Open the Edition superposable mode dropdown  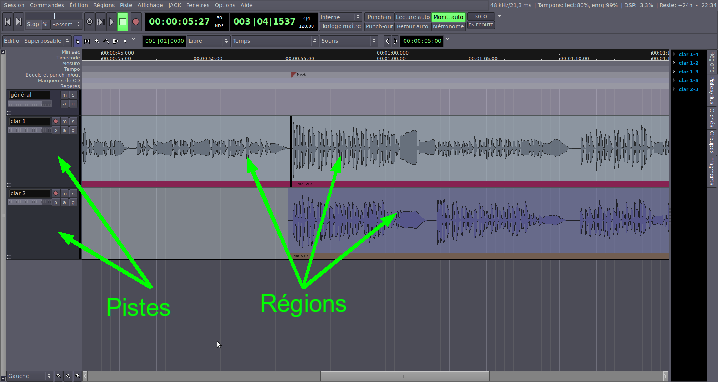coord(37,41)
